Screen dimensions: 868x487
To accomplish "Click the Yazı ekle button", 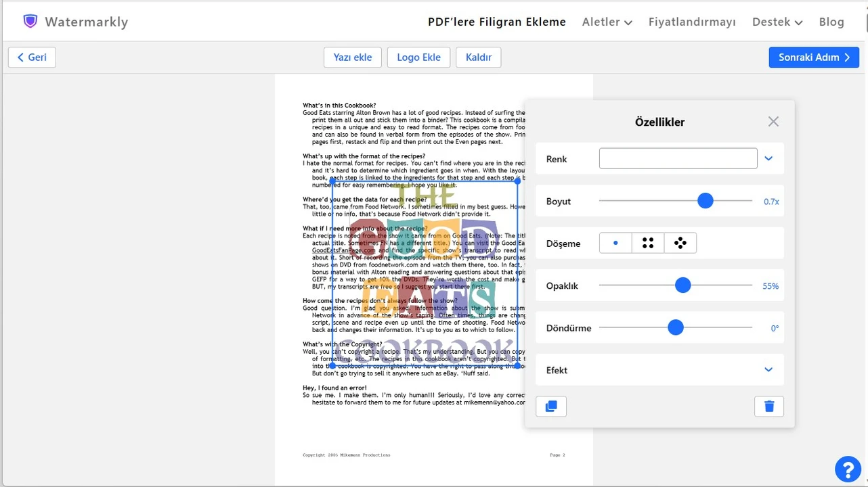I will coord(353,57).
